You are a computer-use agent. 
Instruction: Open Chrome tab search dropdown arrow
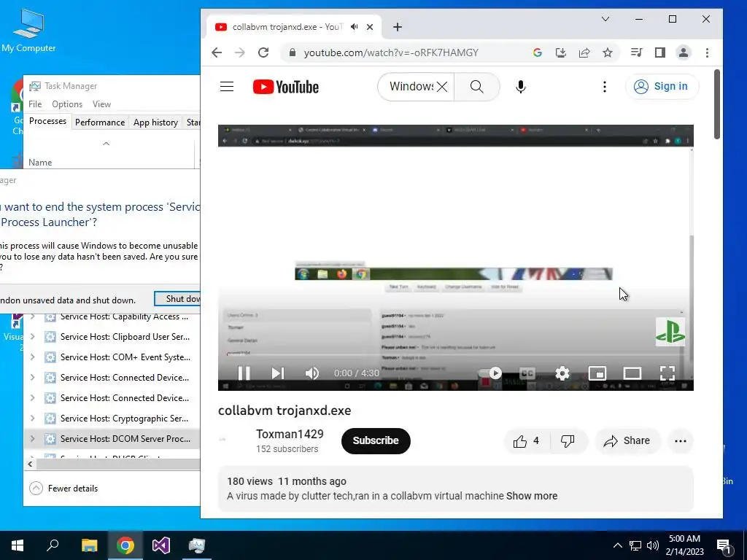(605, 19)
